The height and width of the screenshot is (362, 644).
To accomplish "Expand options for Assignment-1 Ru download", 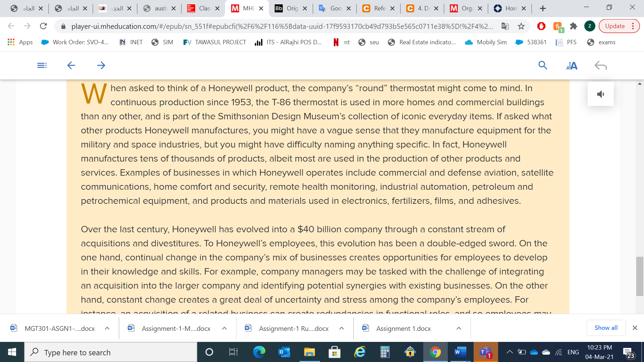I will click(341, 328).
